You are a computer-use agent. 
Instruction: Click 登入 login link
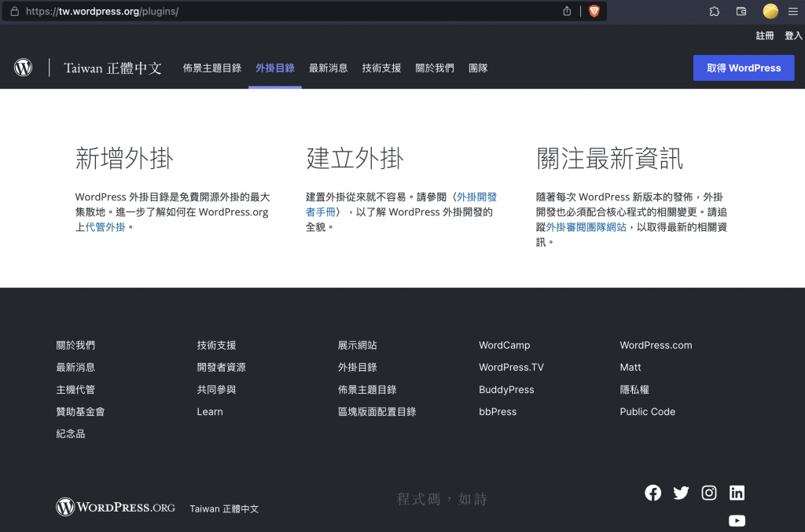tap(793, 35)
